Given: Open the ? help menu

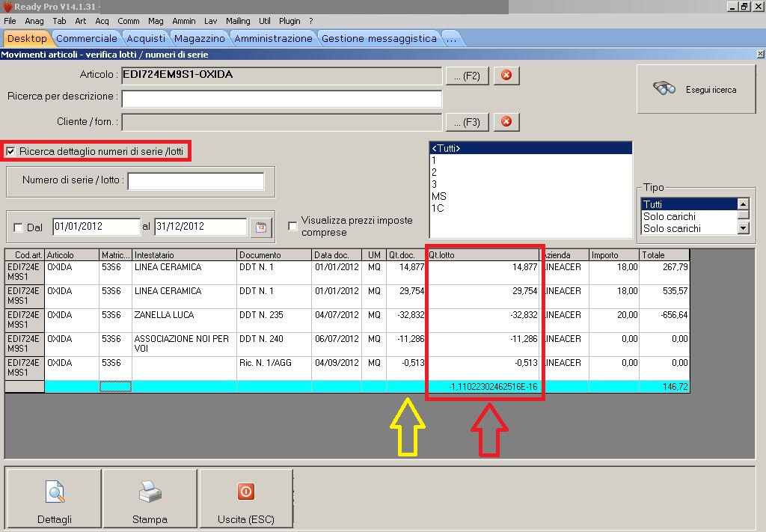Looking at the screenshot, I should [x=311, y=21].
